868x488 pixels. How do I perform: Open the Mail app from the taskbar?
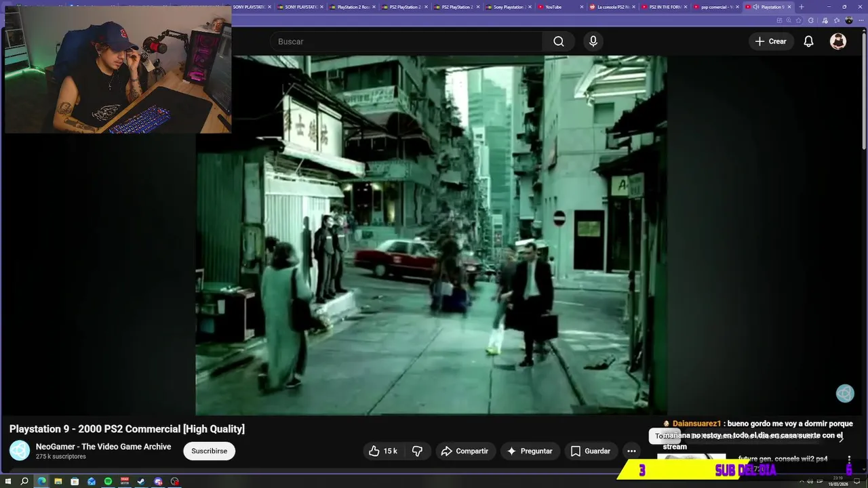tap(92, 481)
